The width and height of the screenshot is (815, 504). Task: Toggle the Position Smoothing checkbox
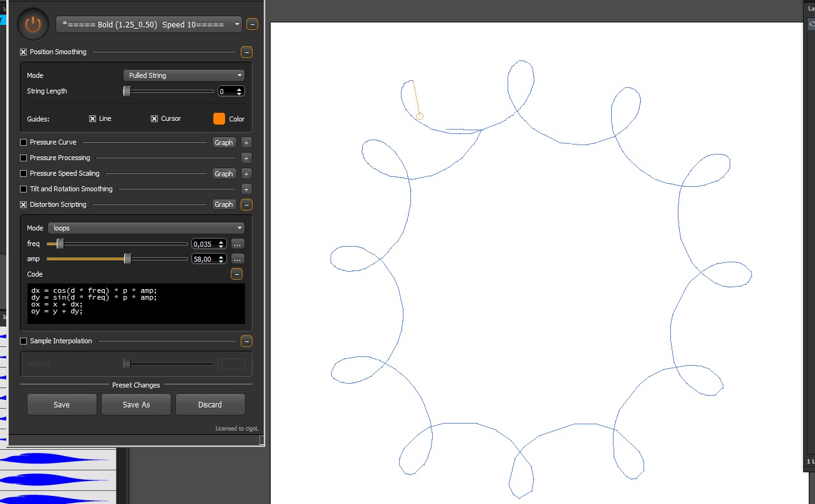[x=24, y=52]
